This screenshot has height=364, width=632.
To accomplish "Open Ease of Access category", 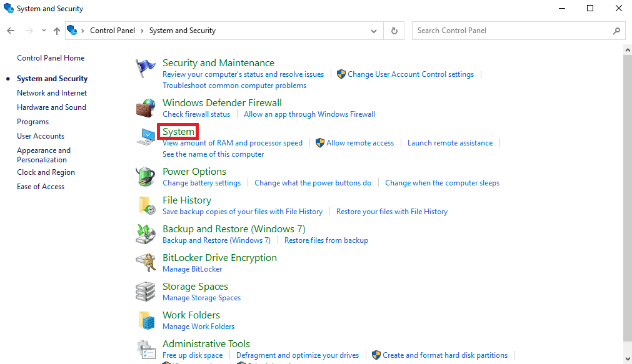I will [41, 187].
